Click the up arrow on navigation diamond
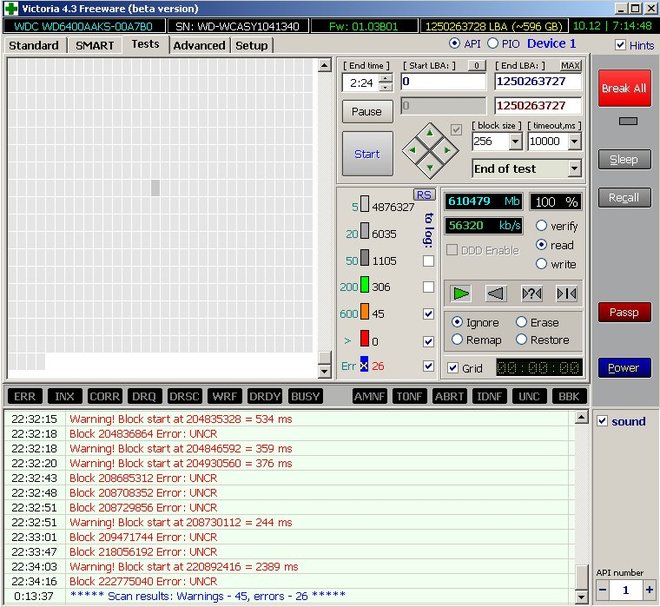This screenshot has height=607, width=660. 429,134
